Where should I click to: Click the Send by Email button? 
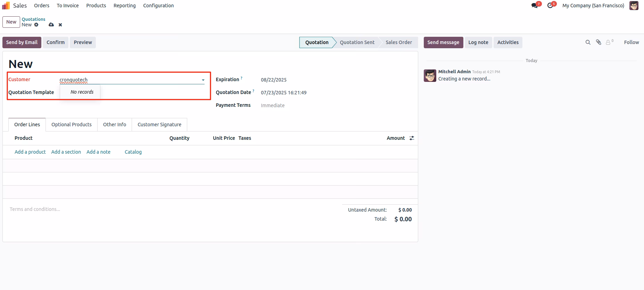pyautogui.click(x=22, y=42)
